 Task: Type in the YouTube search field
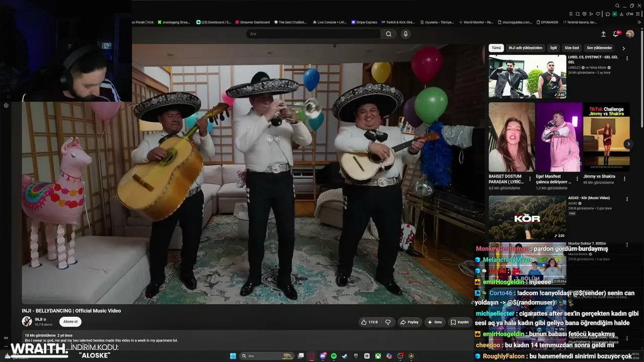[x=313, y=34]
